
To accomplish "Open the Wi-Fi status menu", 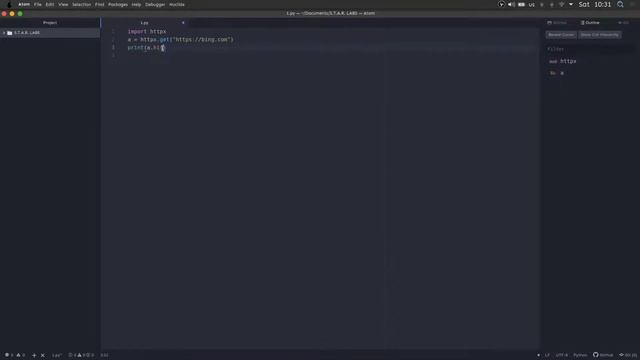I will [562, 4].
